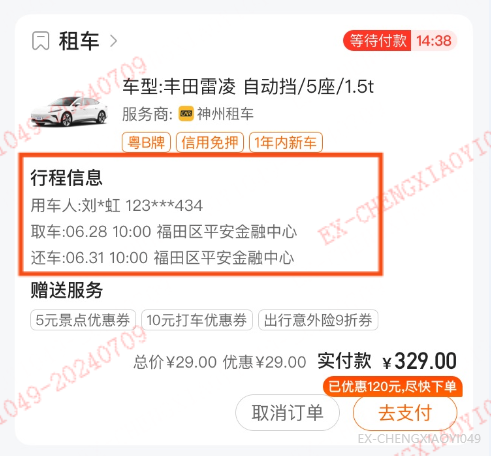Click the bookmark icon beside 租车
The image size is (491, 456).
click(41, 41)
